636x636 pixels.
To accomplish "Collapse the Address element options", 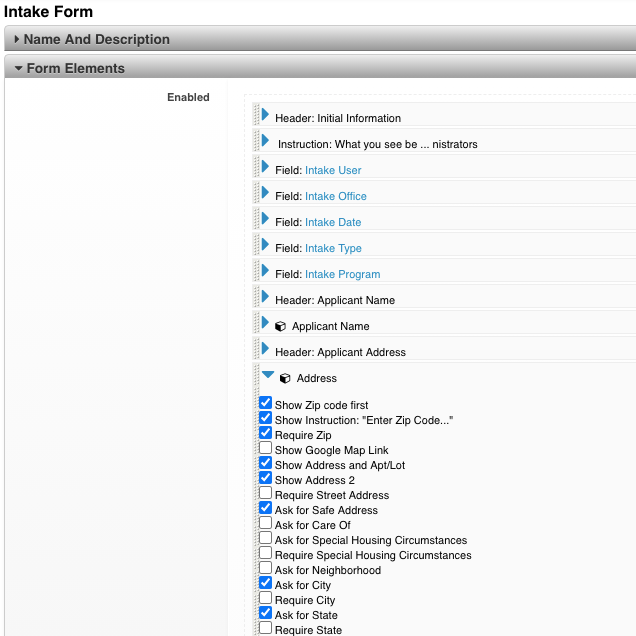I will click(268, 376).
